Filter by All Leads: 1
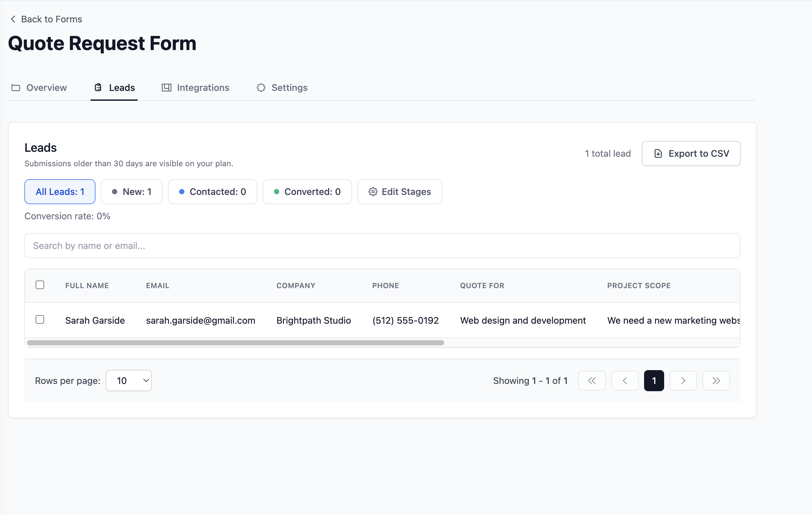 [x=60, y=192]
